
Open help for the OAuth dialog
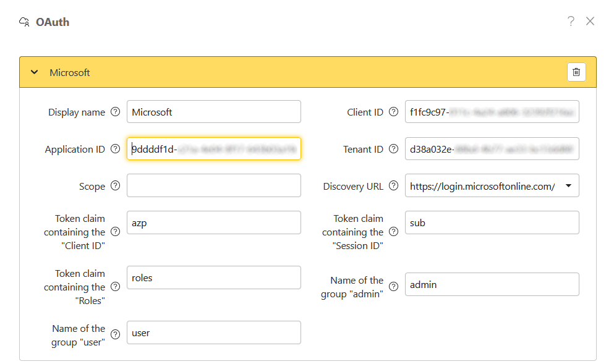(x=571, y=22)
